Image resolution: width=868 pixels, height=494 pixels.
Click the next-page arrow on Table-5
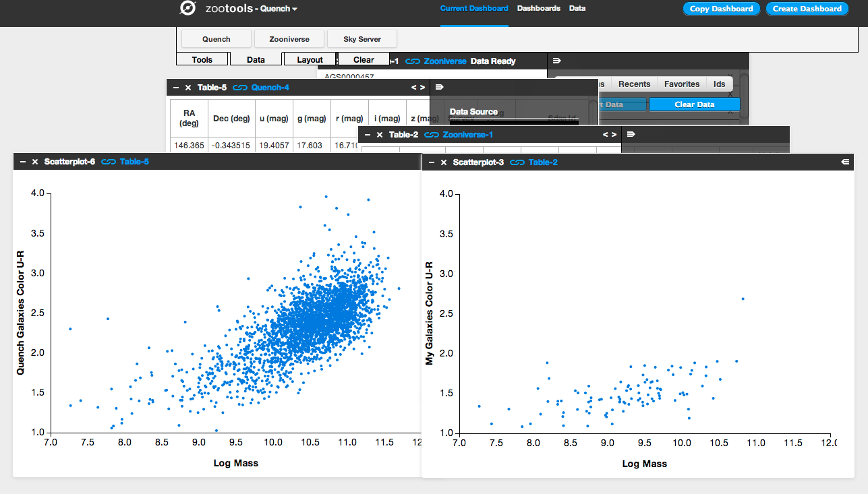(422, 87)
